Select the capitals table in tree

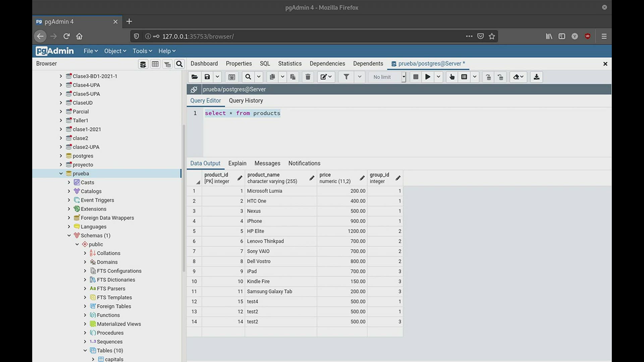tap(114, 359)
